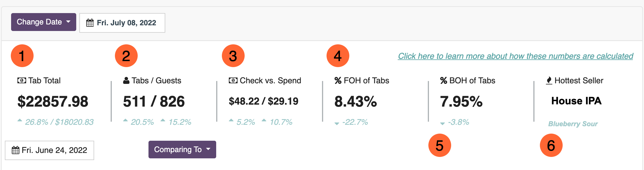Open the Change Date dropdown

click(x=44, y=22)
